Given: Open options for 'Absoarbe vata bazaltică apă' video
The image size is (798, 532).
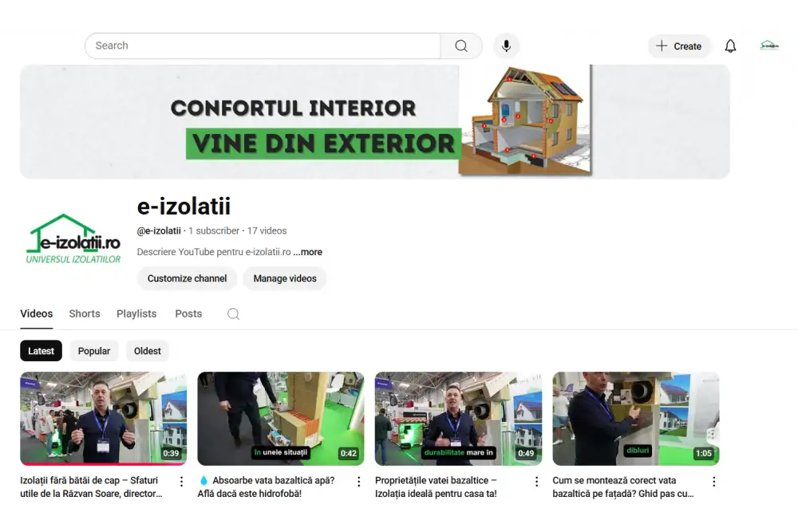Looking at the screenshot, I should 358,482.
